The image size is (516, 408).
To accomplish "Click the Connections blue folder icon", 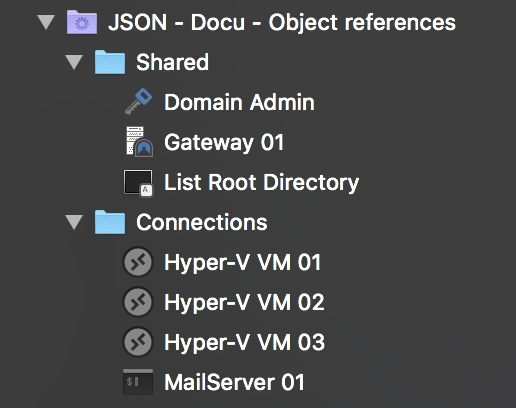I will pos(110,222).
